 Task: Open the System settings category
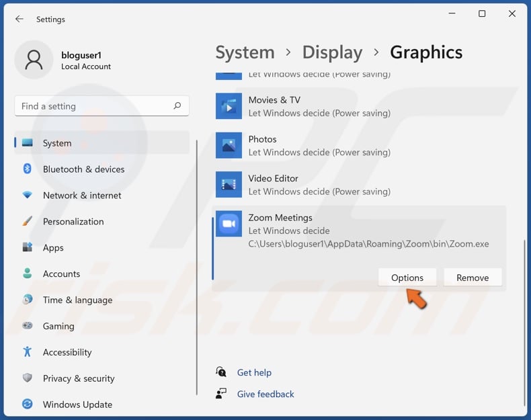point(102,143)
